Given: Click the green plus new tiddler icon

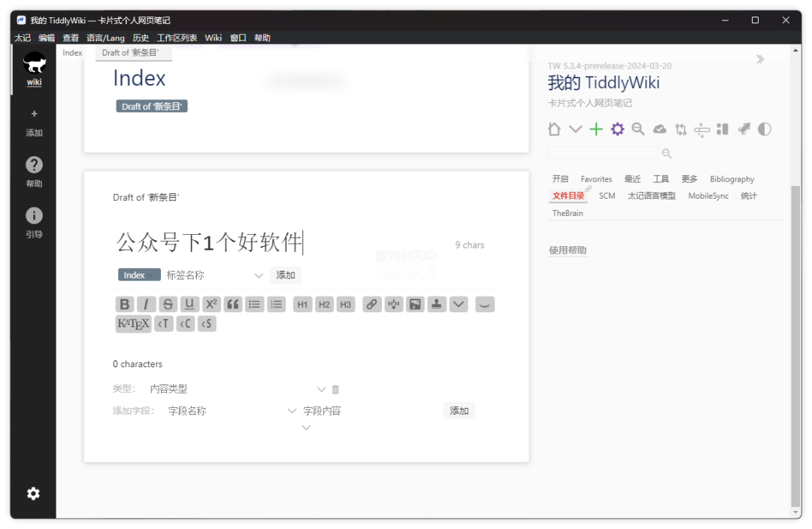Looking at the screenshot, I should [x=596, y=129].
